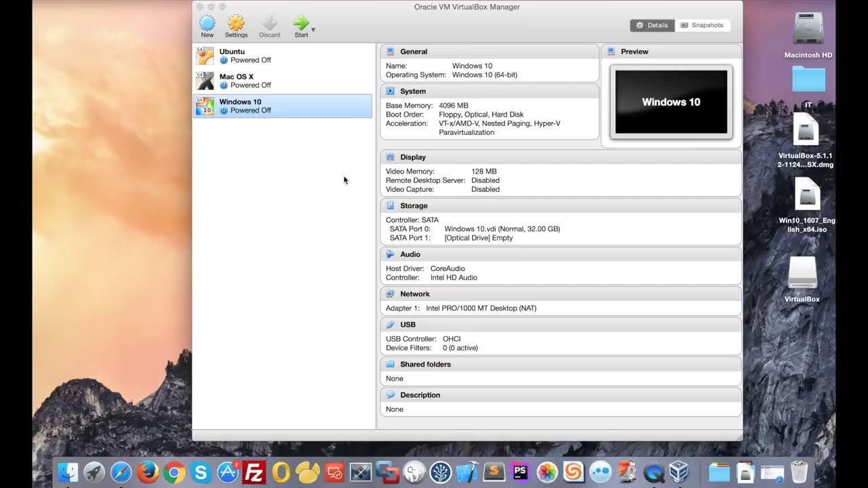Select the Ubuntu virtual machine
Screen dimensions: 868x488
[282, 56]
